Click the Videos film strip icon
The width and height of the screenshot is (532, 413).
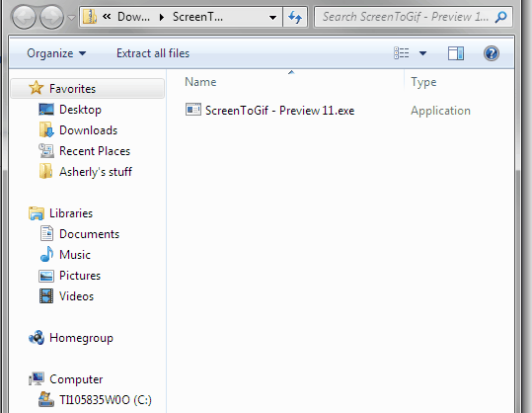pos(46,295)
